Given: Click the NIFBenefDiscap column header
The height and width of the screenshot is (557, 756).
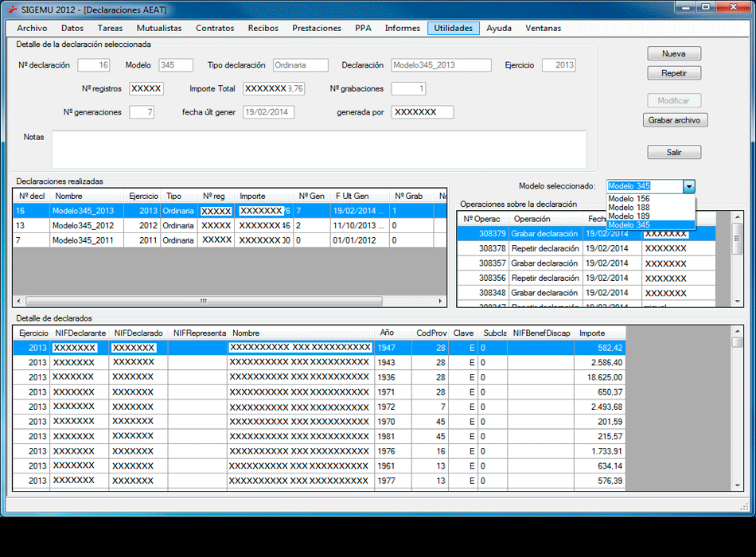Looking at the screenshot, I should click(541, 333).
